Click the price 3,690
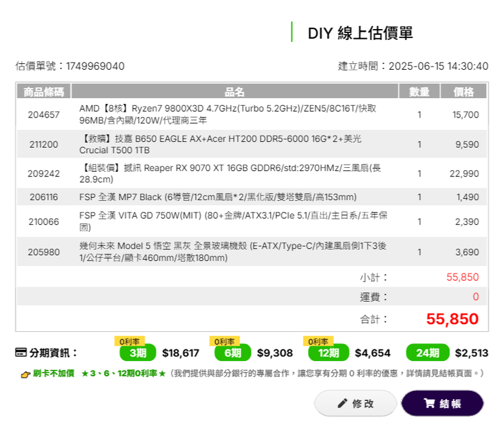The width and height of the screenshot is (504, 432). (x=467, y=252)
